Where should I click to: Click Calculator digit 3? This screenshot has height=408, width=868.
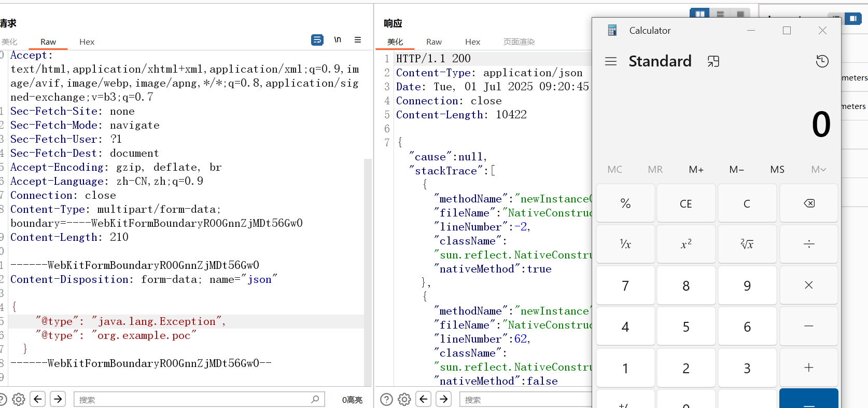[x=747, y=368]
